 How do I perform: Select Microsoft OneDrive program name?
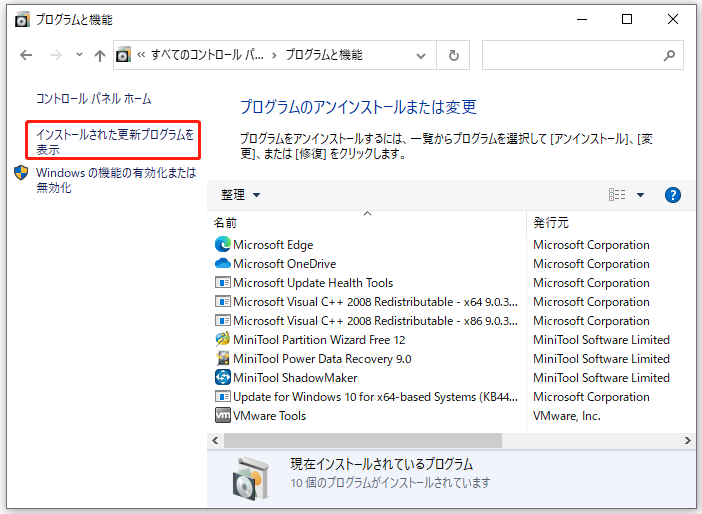[x=284, y=264]
